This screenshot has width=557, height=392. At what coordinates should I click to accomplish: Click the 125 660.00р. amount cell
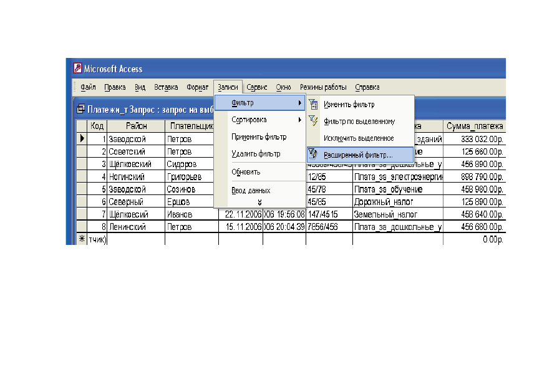pyautogui.click(x=475, y=151)
